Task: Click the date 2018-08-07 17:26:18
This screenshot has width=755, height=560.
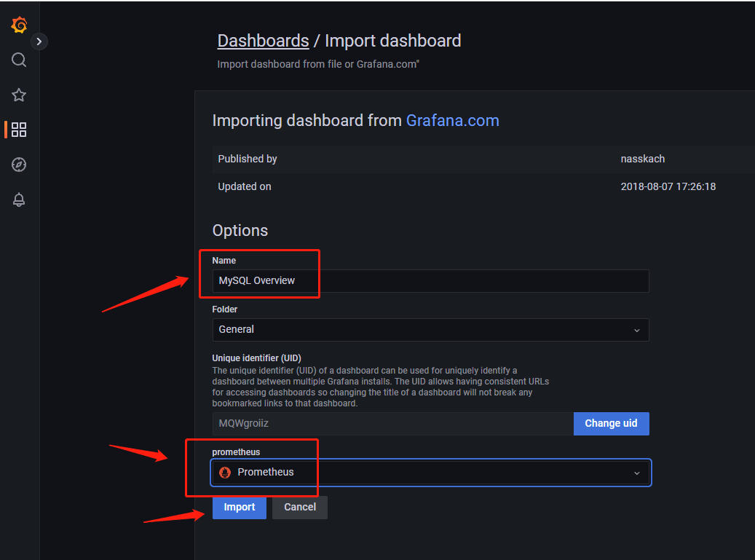Action: pos(668,187)
